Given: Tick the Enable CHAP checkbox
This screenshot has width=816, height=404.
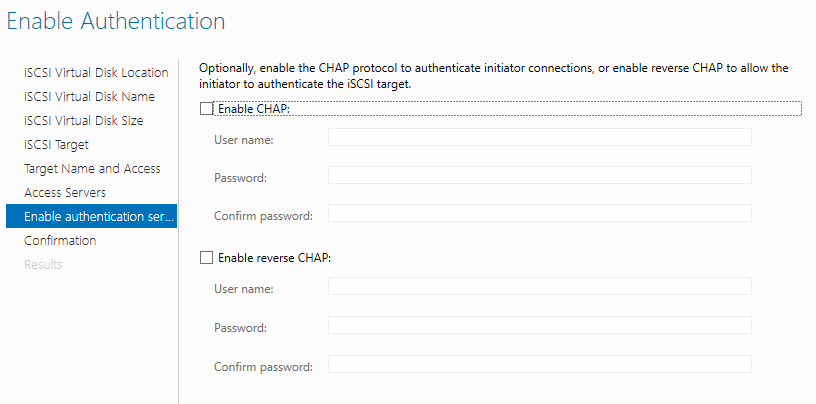Looking at the screenshot, I should coord(206,109).
